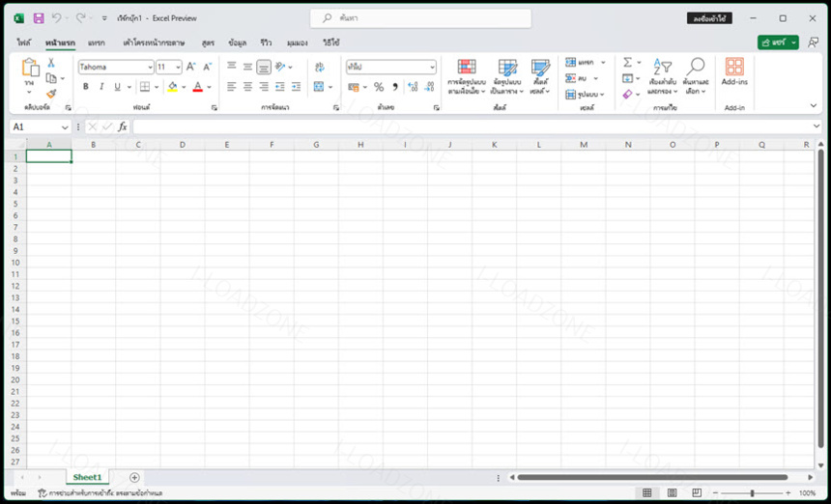Click the Copy icon in clipboard group

point(51,78)
